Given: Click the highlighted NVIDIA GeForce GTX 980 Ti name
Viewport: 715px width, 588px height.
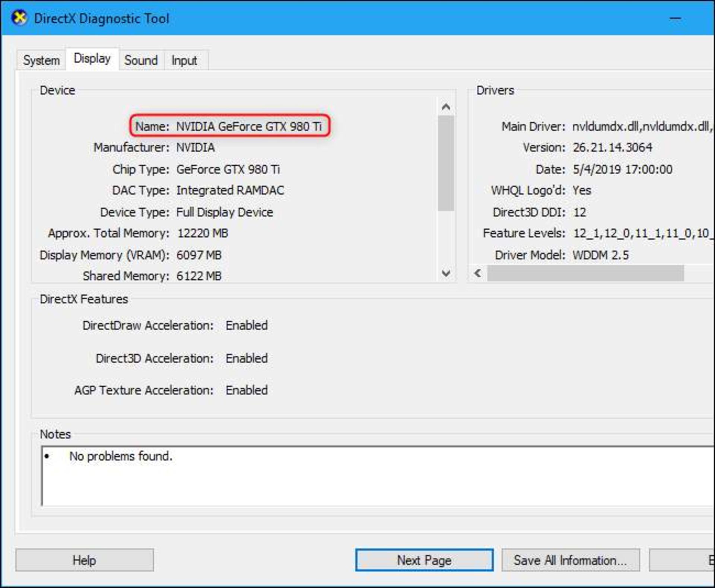Looking at the screenshot, I should coord(248,127).
